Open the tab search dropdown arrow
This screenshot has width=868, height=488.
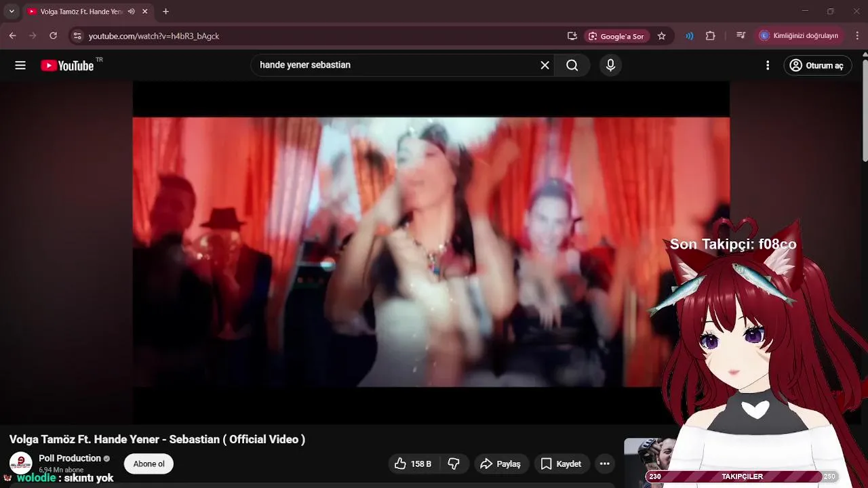click(x=12, y=12)
